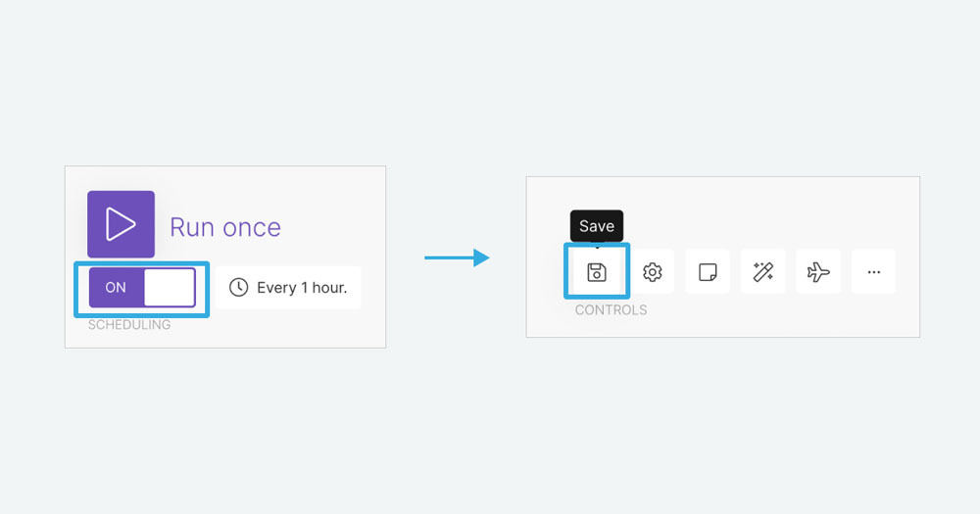Open the Every 1 hour schedule setting

[288, 287]
